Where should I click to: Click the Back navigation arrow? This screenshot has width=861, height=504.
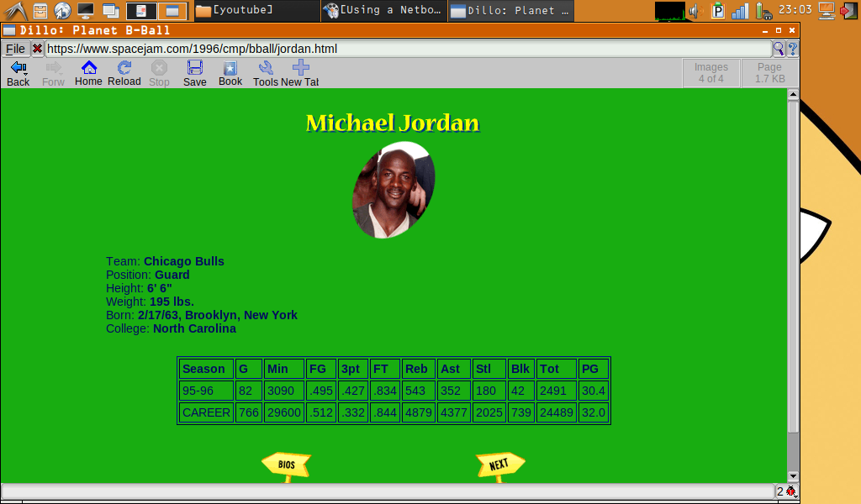[x=18, y=73]
